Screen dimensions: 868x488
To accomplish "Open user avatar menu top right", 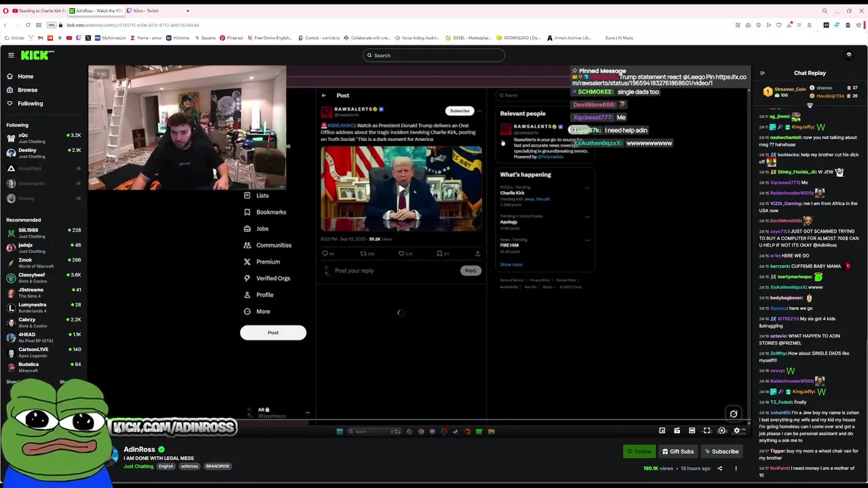I will pos(848,56).
